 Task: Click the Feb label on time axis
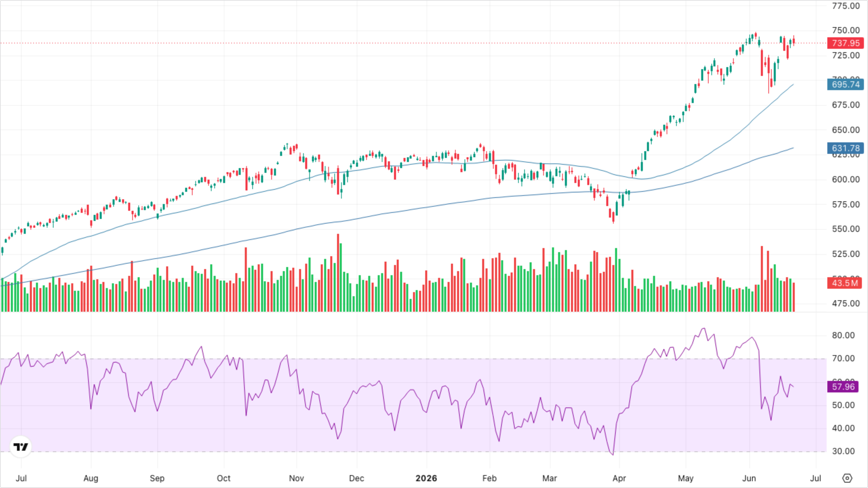coord(489,478)
